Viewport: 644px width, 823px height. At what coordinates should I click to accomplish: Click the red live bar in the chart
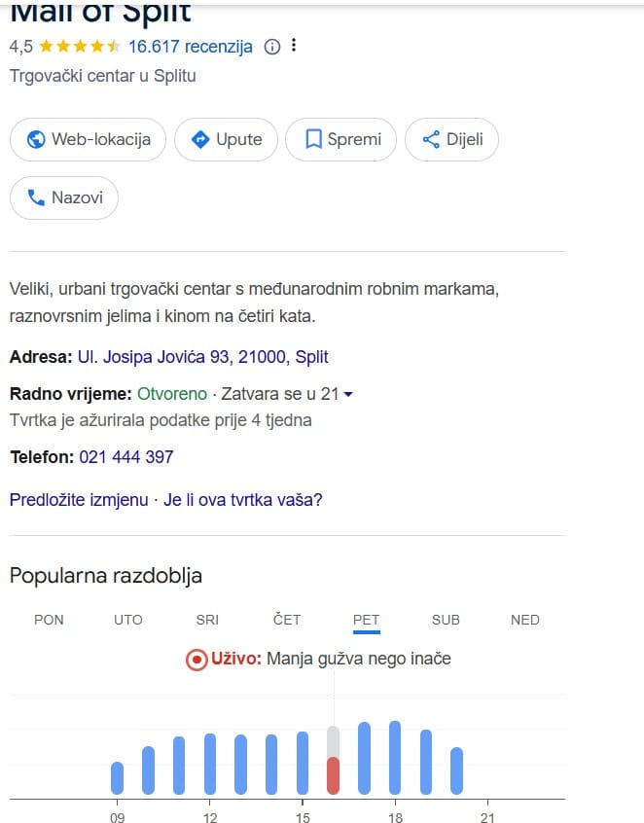click(x=334, y=775)
